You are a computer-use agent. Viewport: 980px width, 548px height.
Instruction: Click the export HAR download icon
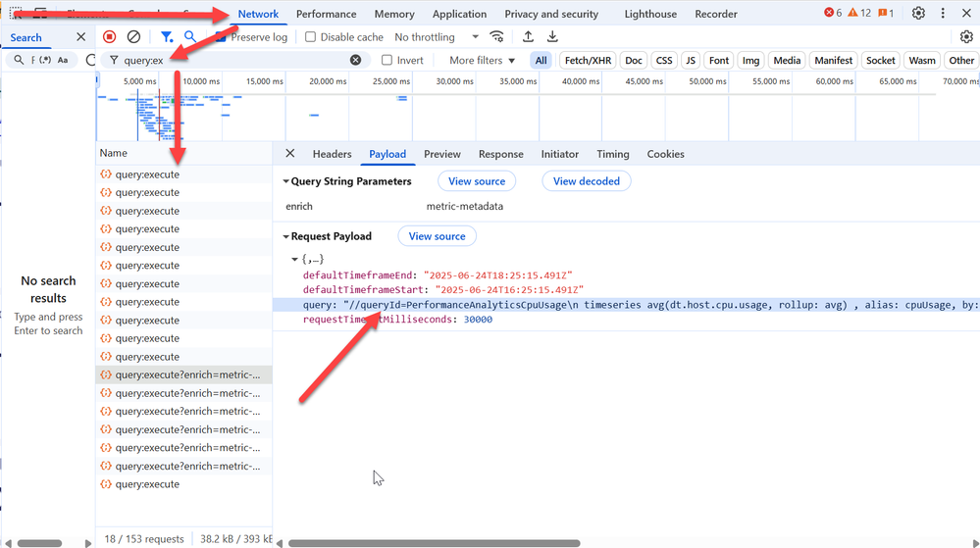552,37
